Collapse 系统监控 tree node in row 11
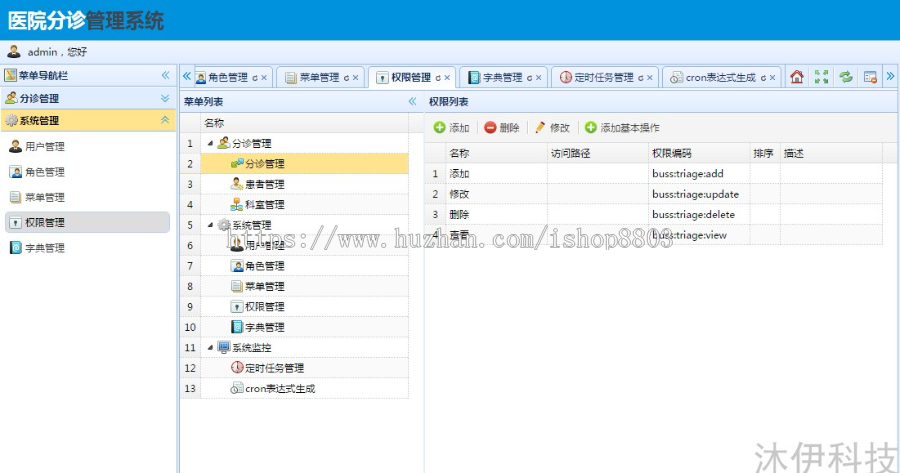Screen dimensions: 900x473 tap(210, 348)
